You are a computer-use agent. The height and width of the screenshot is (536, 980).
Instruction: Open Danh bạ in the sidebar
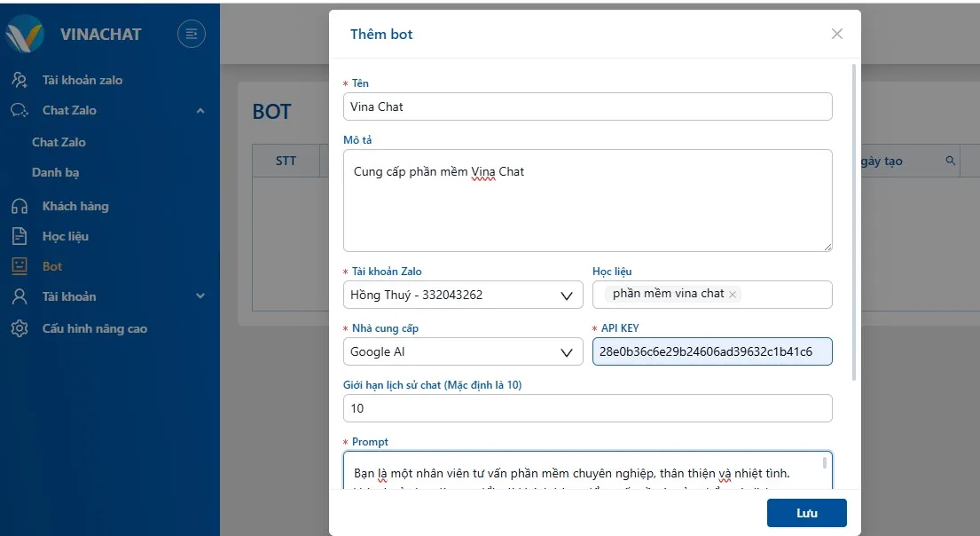(x=56, y=172)
